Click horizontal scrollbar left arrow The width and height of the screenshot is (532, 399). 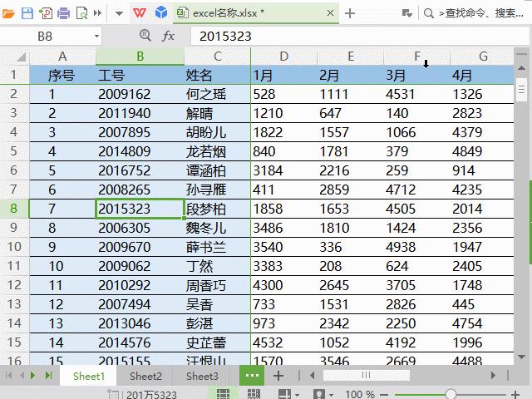pyautogui.click(x=313, y=375)
